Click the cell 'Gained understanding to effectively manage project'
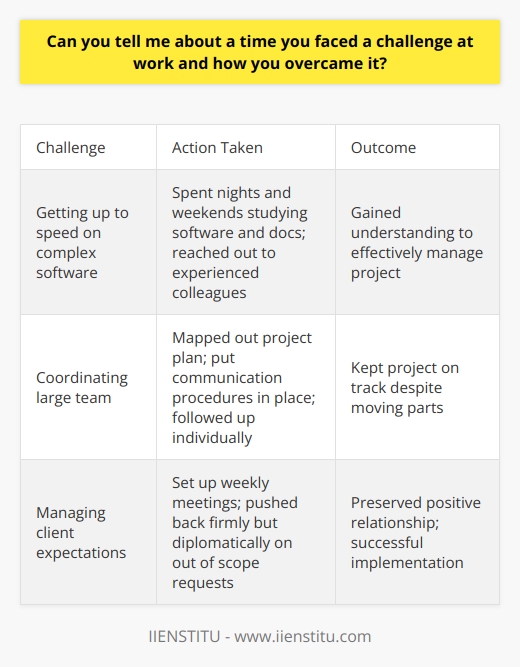520x667 pixels. [x=417, y=242]
